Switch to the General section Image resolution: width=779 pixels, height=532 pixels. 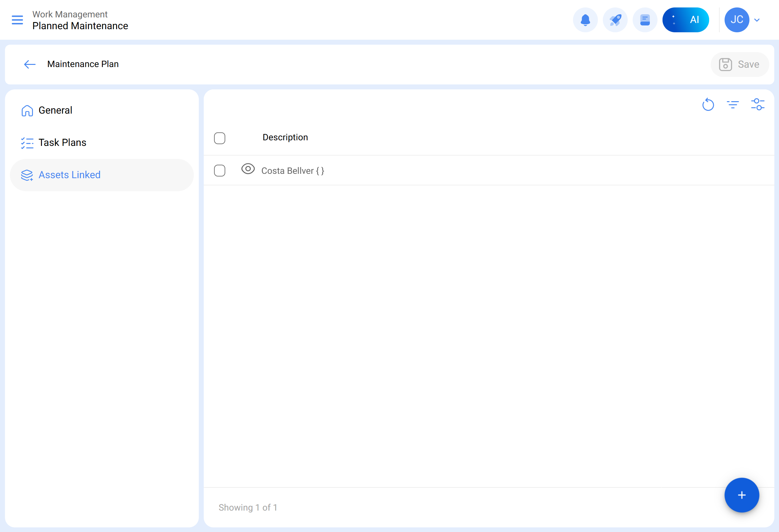point(55,110)
